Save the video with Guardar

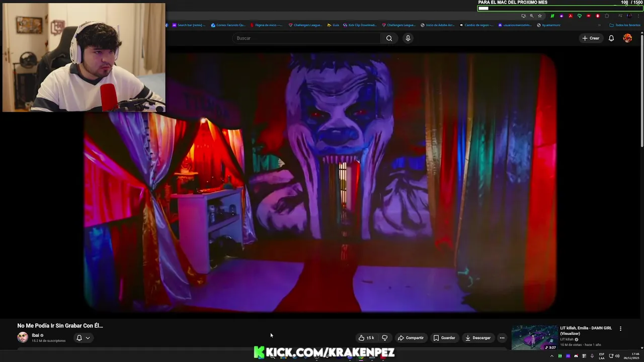(x=444, y=338)
